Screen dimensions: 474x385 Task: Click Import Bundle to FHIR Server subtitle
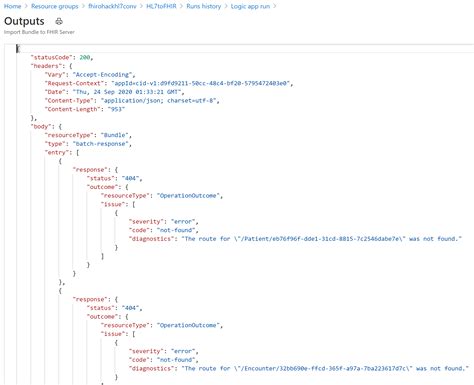pyautogui.click(x=39, y=32)
